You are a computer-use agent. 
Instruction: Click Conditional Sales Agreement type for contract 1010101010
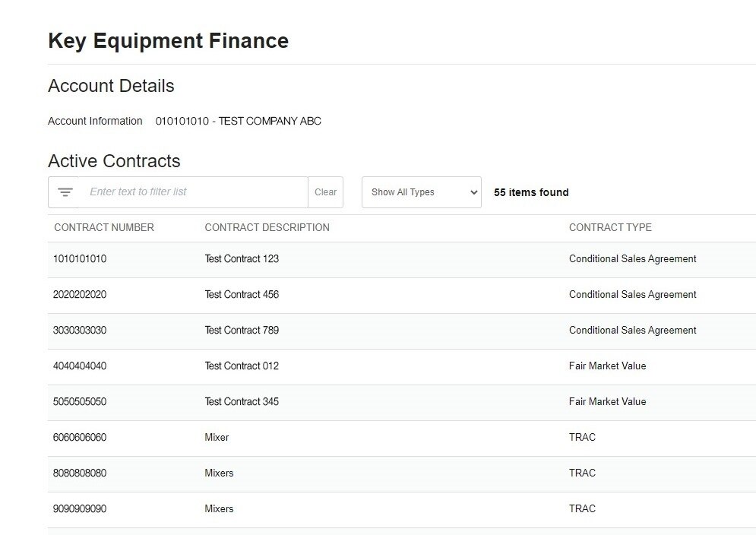coord(633,259)
